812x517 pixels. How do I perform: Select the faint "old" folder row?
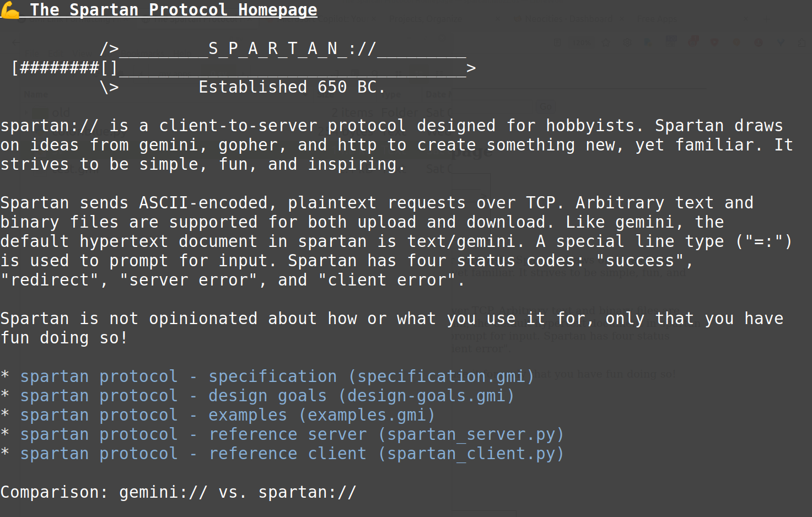61,113
